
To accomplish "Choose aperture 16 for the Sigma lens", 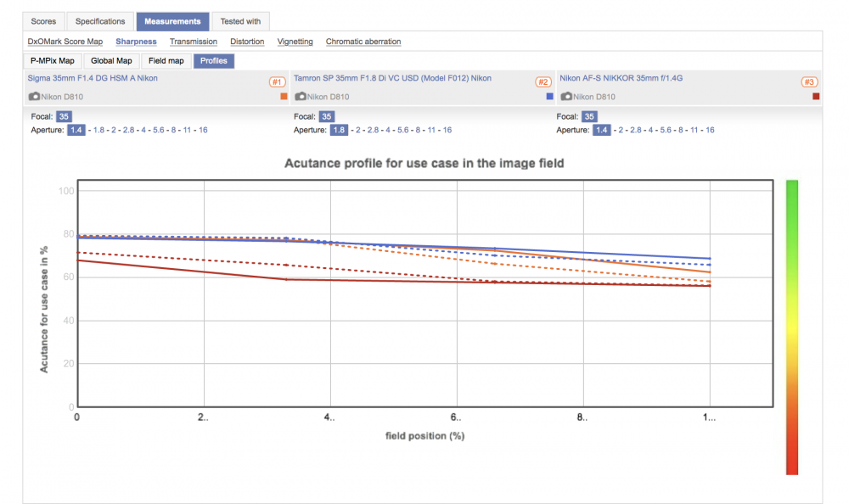I will pyautogui.click(x=203, y=130).
